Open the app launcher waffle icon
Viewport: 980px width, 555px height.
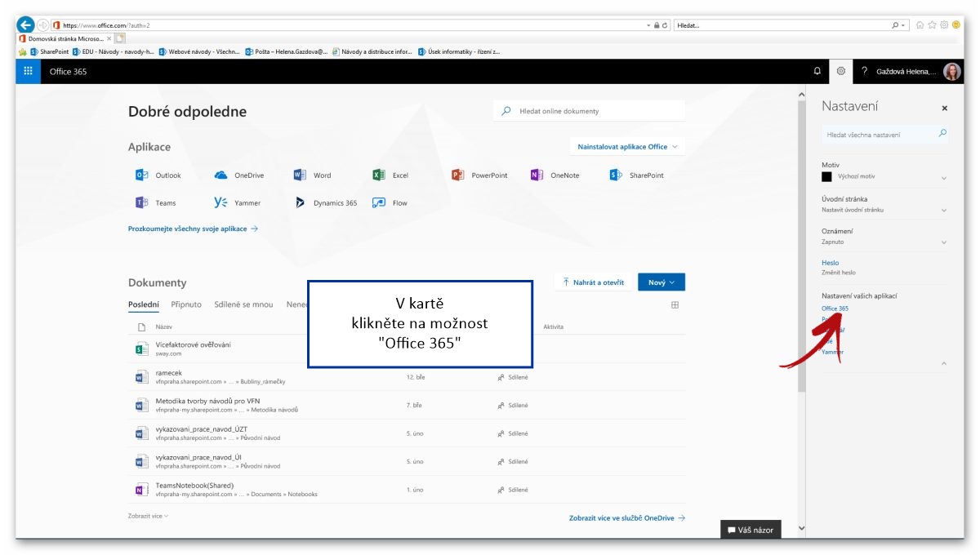29,71
